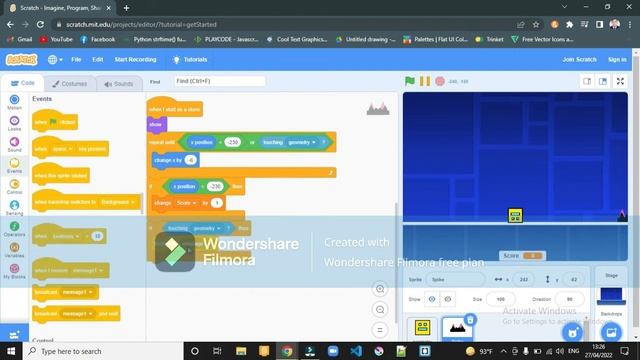640x360 pixels.
Task: Select the Spike sprite thumbnail
Action: [x=457, y=329]
